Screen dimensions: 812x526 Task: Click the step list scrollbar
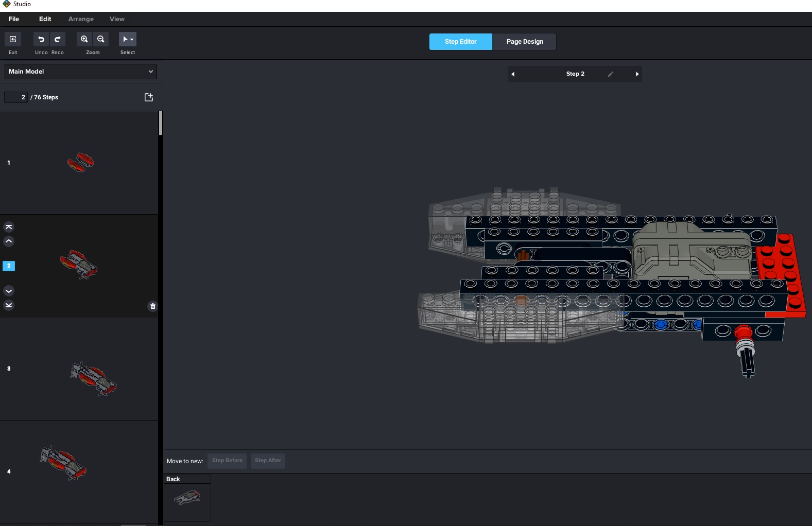pyautogui.click(x=161, y=124)
